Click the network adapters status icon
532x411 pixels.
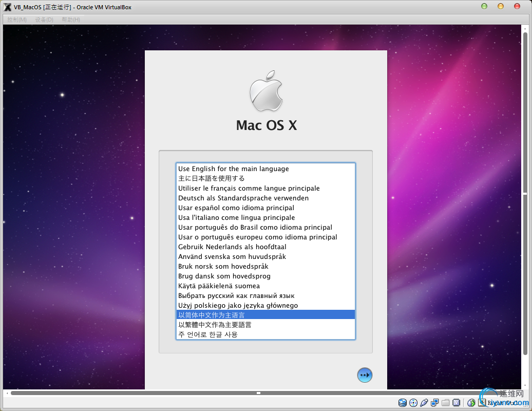click(x=434, y=403)
